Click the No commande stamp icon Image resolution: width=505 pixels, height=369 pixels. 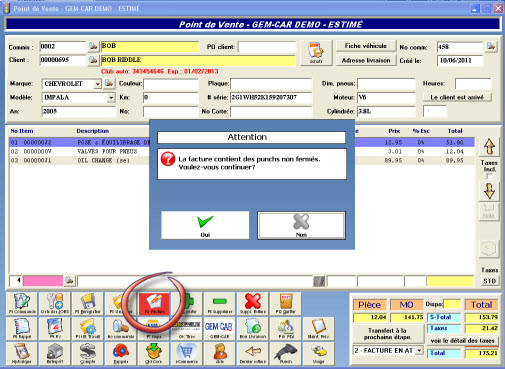(x=121, y=329)
